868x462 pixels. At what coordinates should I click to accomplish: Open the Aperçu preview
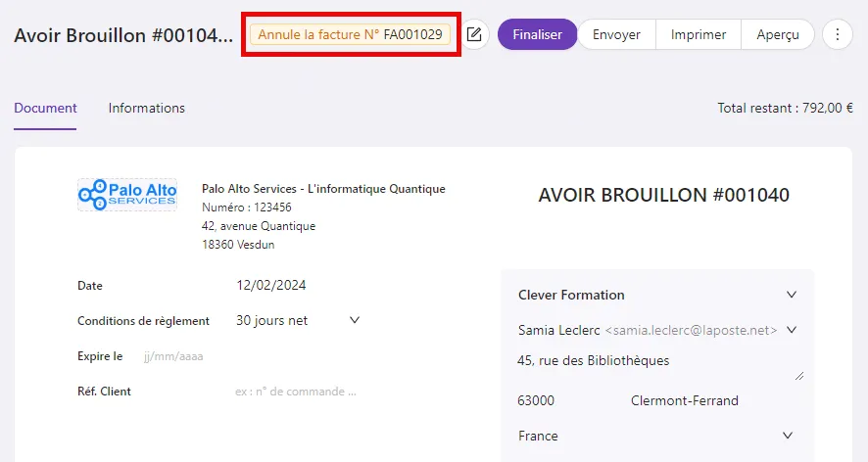click(x=777, y=34)
